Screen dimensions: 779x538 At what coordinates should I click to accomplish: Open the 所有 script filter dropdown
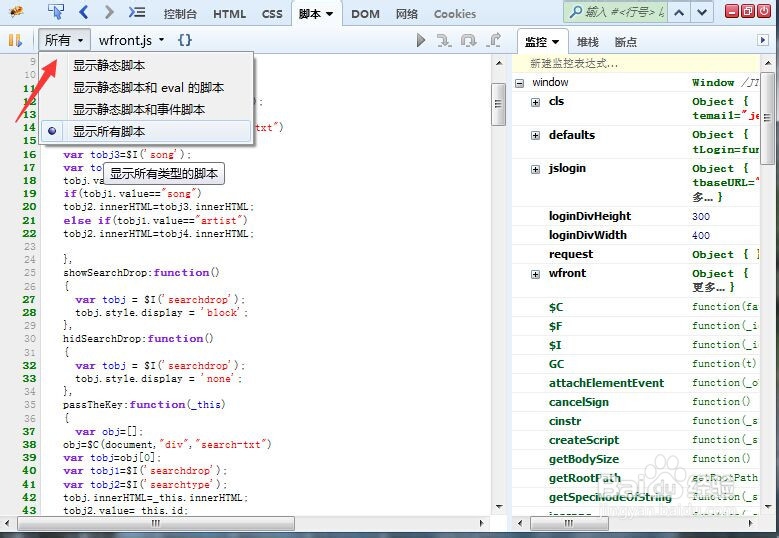tap(65, 40)
